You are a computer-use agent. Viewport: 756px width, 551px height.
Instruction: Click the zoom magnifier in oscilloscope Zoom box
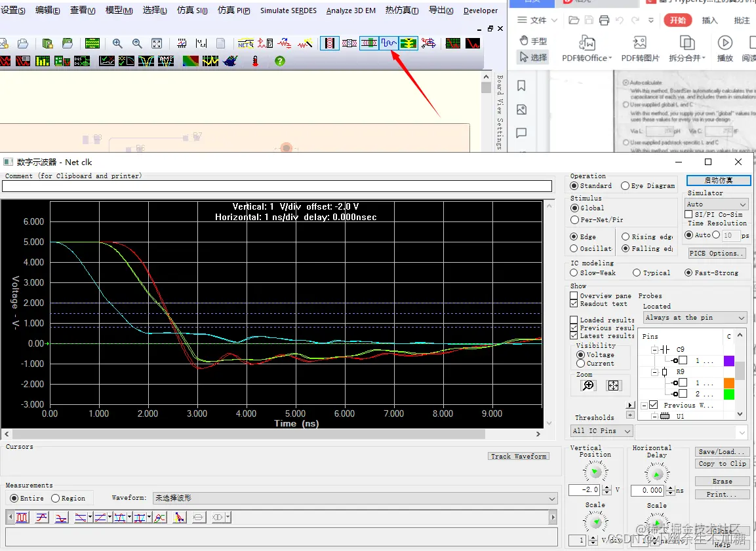tap(588, 386)
